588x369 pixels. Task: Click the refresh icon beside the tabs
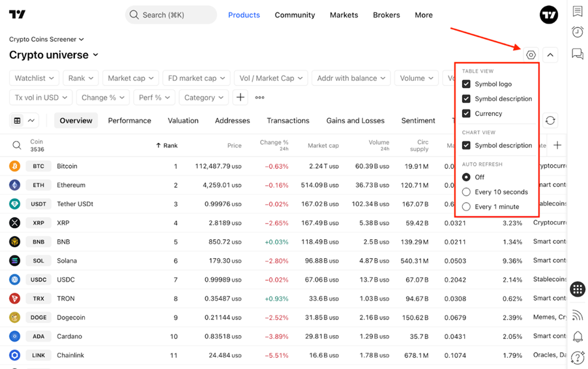[550, 121]
